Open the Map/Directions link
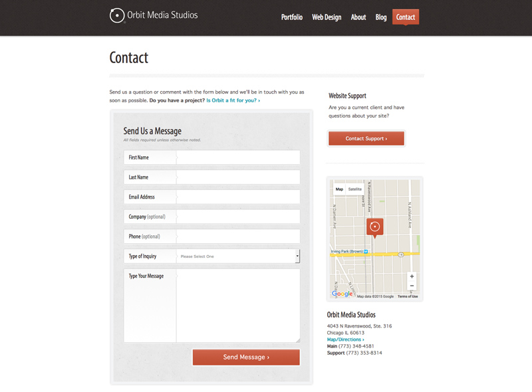Screen dimensions: 532x392 [x=345, y=340]
